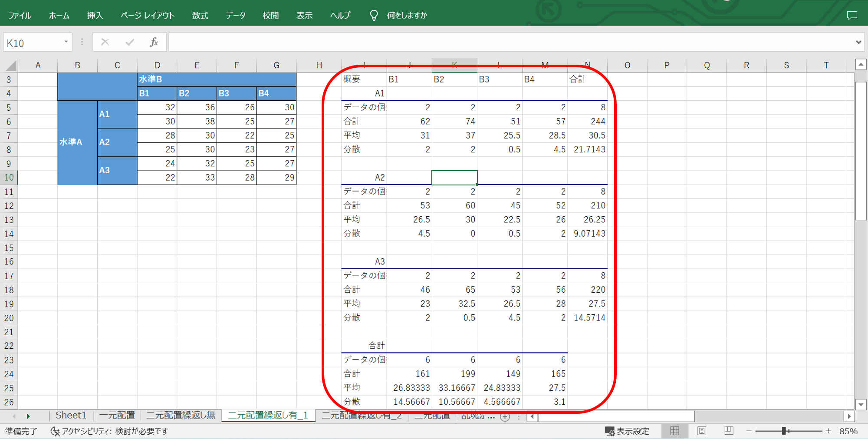Open the 表示 ribbon tab

pos(304,16)
